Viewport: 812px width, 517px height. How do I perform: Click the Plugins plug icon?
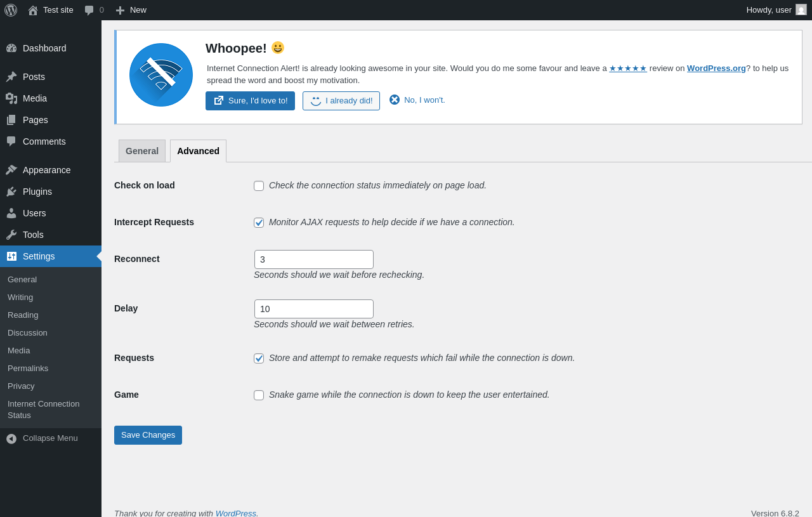pyautogui.click(x=11, y=192)
